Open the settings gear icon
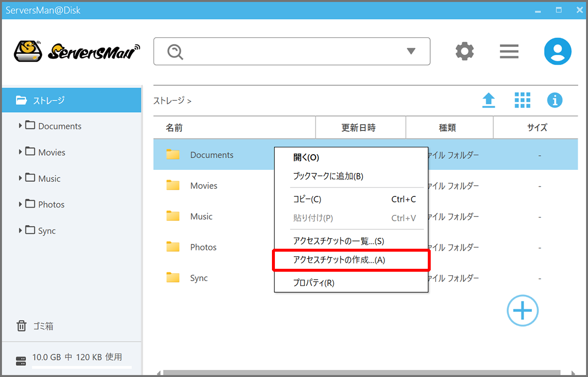The height and width of the screenshot is (377, 588). [x=465, y=51]
